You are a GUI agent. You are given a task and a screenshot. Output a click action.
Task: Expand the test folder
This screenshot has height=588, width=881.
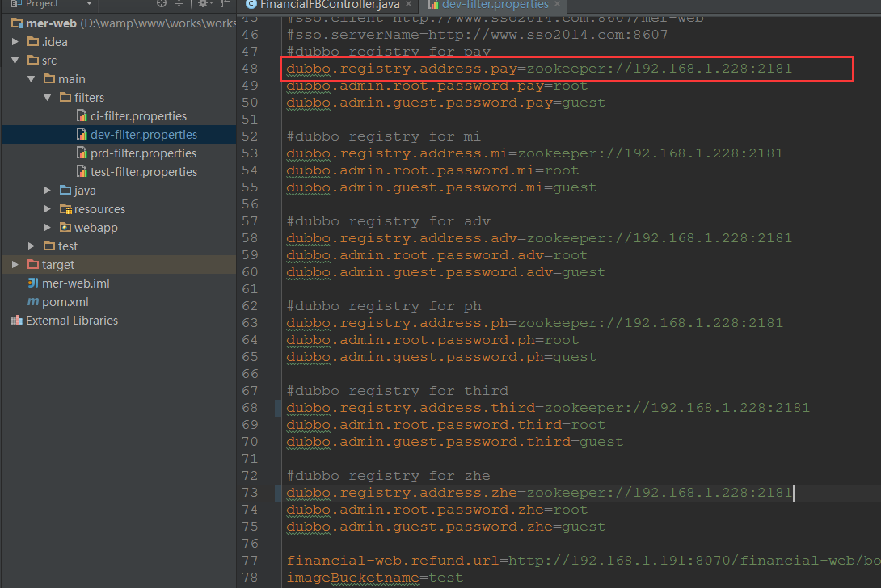tap(32, 246)
